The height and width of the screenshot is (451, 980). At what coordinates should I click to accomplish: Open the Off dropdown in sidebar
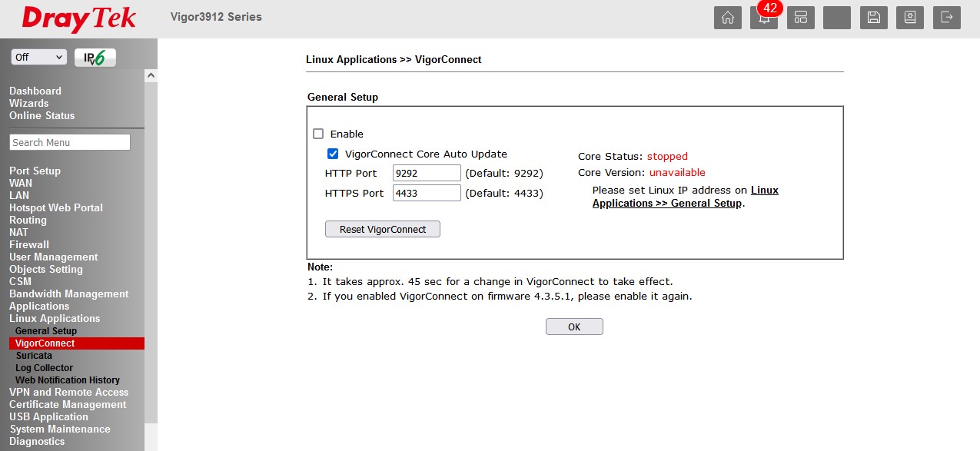coord(39,58)
